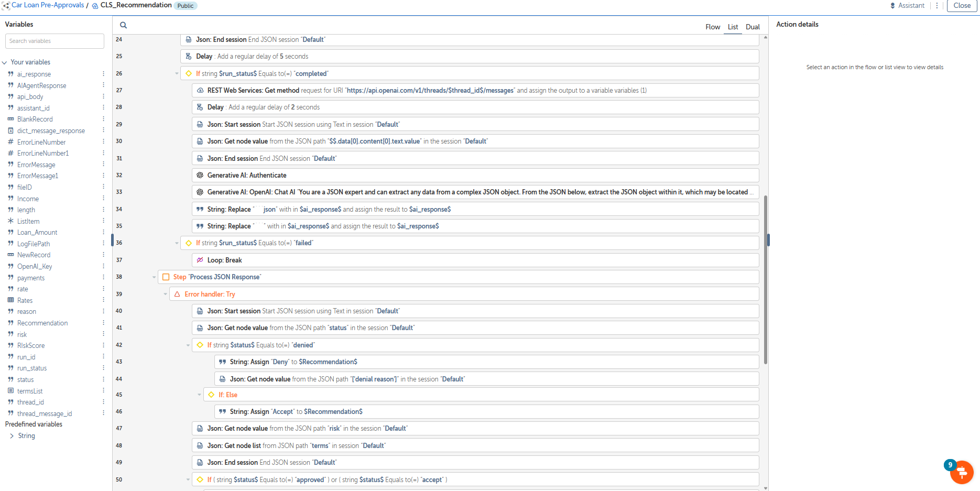Viewport: 980px width, 491px height.
Task: Click the If diamond icon on line 26
Action: pyautogui.click(x=189, y=74)
